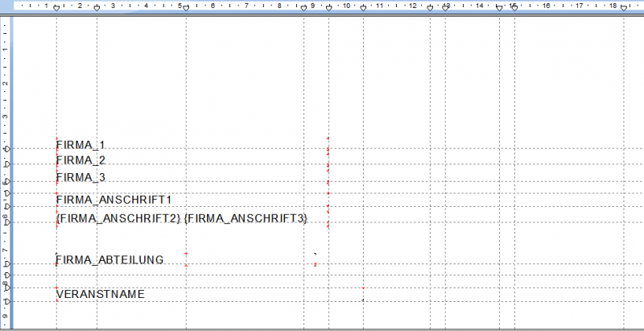The width and height of the screenshot is (644, 331).
Task: Select left ruler guide marker beside FIRMA_ABTEILUNG
Action: coord(7,264)
